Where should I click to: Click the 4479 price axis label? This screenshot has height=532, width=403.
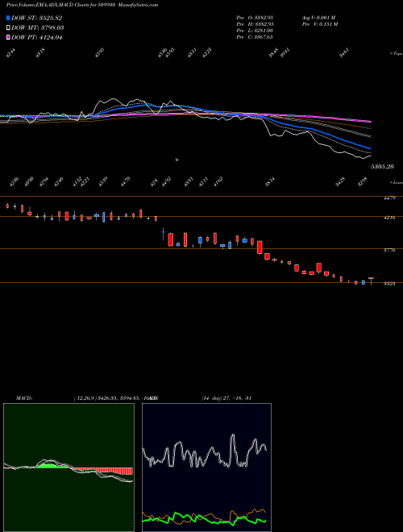(389, 197)
